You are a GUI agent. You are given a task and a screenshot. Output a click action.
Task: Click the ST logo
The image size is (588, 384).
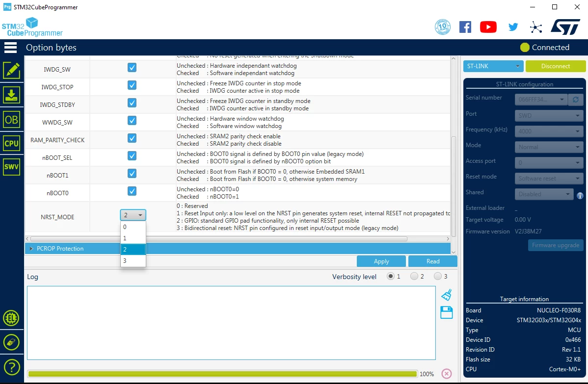click(x=565, y=27)
